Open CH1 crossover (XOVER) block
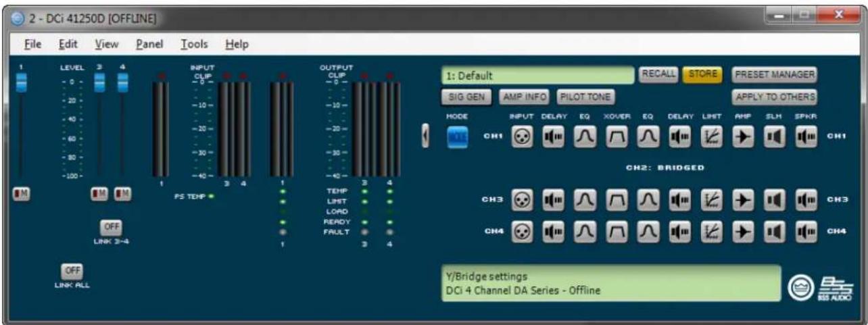 (617, 136)
